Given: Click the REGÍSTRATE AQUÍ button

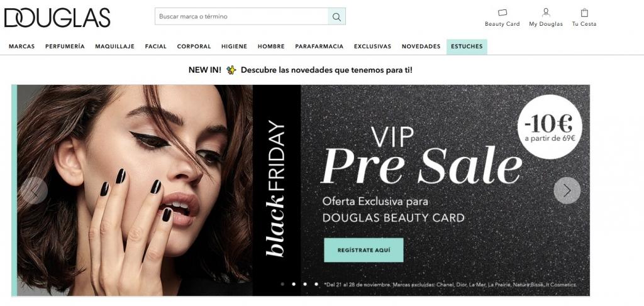Looking at the screenshot, I should (x=364, y=250).
